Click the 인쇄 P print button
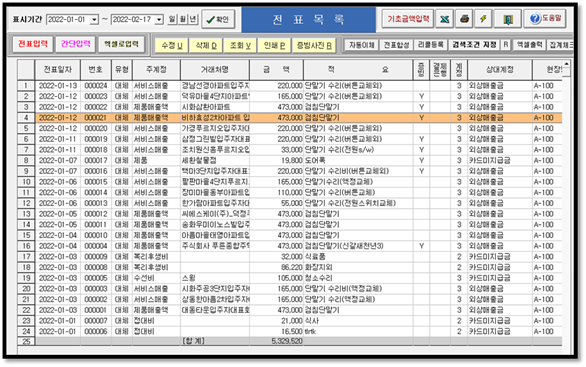 pyautogui.click(x=274, y=46)
